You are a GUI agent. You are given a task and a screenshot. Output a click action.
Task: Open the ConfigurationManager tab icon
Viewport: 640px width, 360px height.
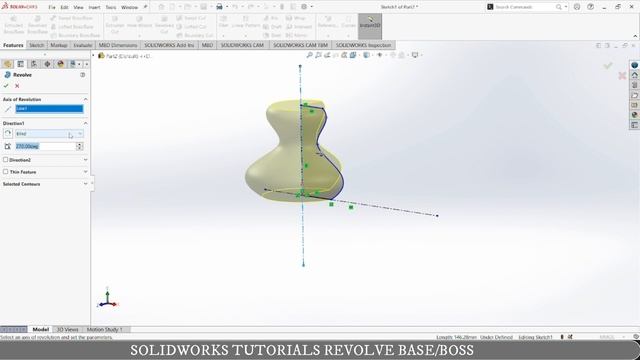pyautogui.click(x=34, y=64)
